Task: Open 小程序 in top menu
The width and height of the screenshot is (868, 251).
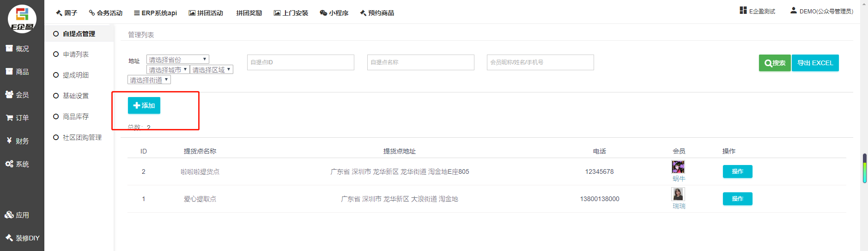Action: [x=334, y=13]
